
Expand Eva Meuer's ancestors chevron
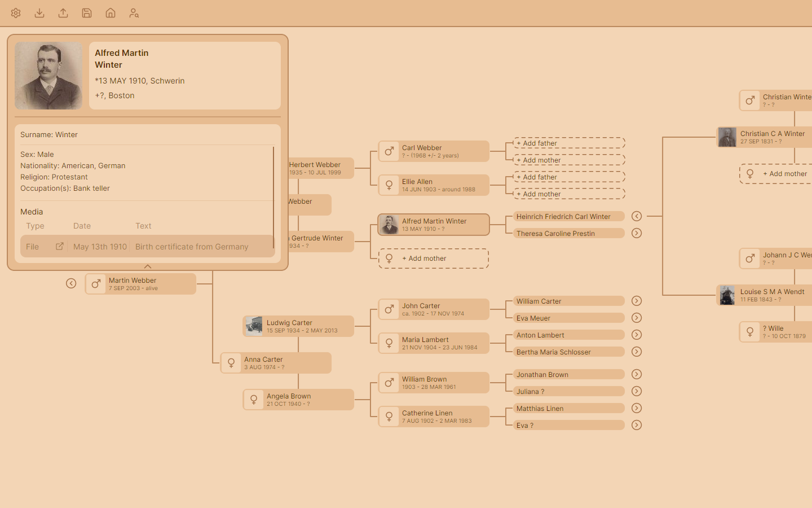637,318
